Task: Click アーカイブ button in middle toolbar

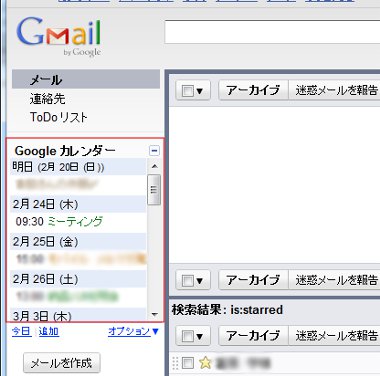Action: [253, 280]
